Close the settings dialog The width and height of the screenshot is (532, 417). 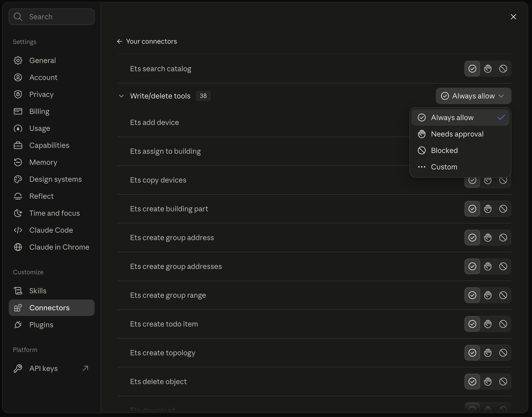(513, 17)
